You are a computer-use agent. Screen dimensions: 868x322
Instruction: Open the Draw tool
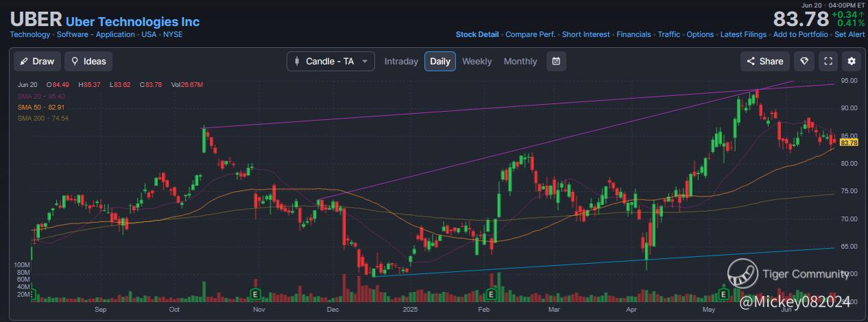click(x=37, y=61)
